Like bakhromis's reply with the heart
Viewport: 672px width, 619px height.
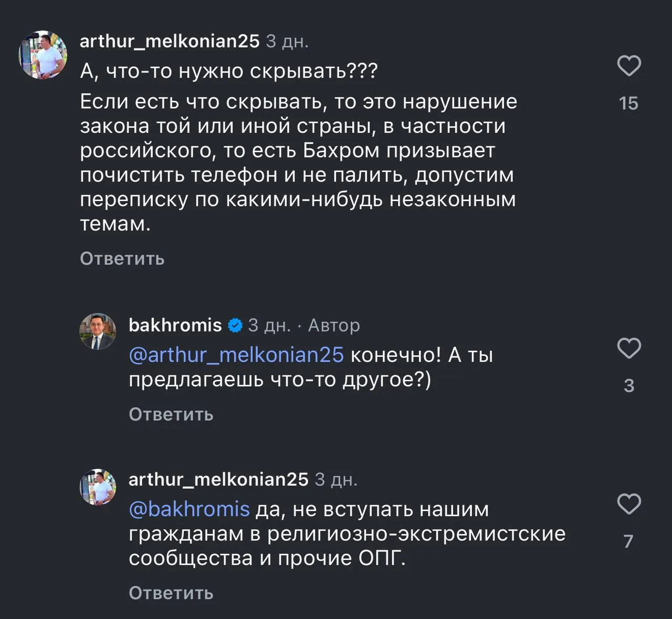click(x=628, y=348)
